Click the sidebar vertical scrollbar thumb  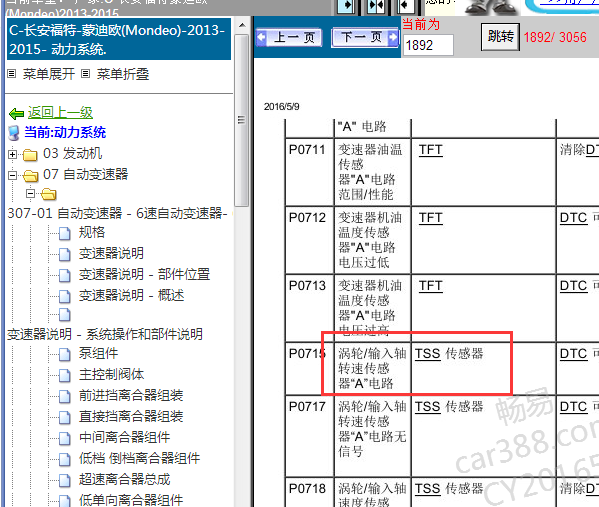click(x=242, y=120)
